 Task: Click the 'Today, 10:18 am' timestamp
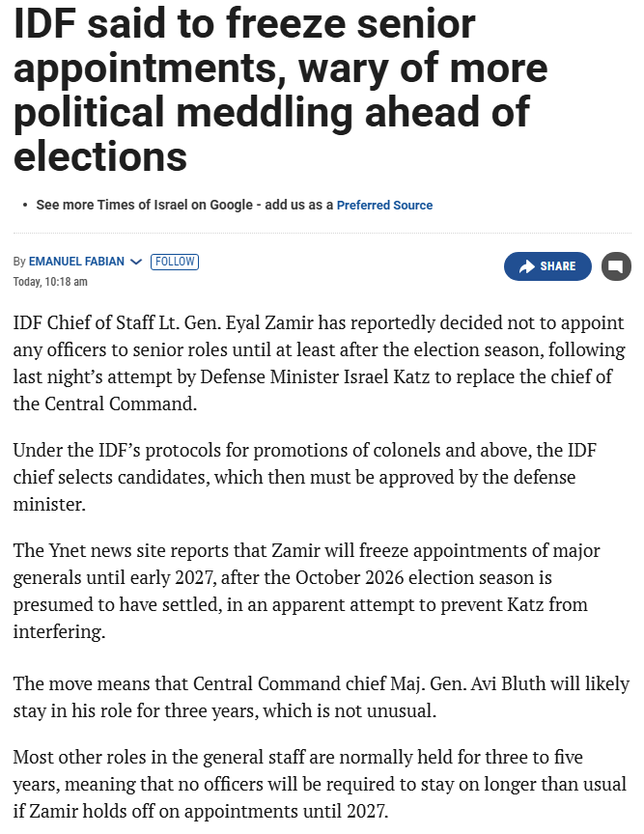click(x=50, y=281)
